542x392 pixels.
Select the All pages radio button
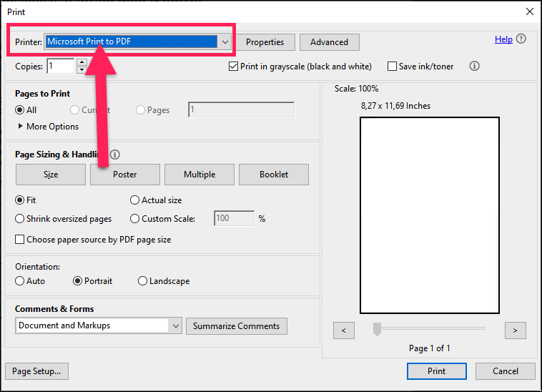coord(20,110)
